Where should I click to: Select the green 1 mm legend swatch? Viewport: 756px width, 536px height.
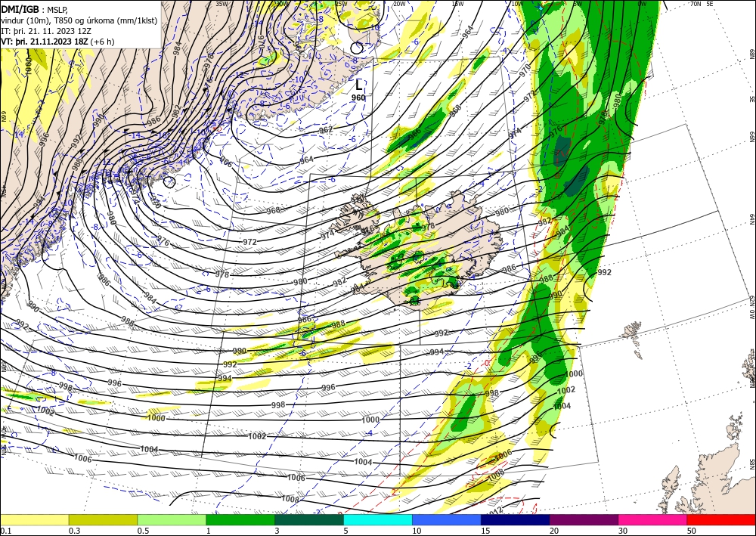click(x=240, y=519)
